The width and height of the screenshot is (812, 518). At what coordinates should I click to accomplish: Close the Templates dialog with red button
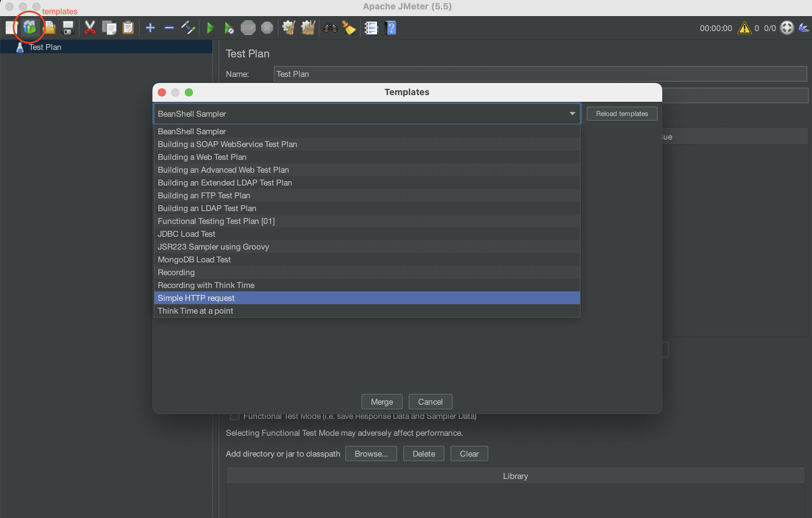pos(162,92)
